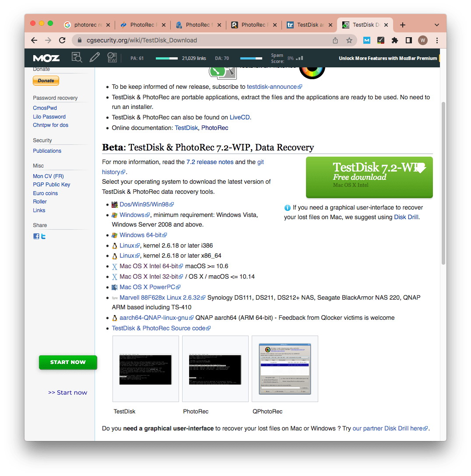Open the Euro coins link
This screenshot has height=476, width=471.
click(45, 193)
